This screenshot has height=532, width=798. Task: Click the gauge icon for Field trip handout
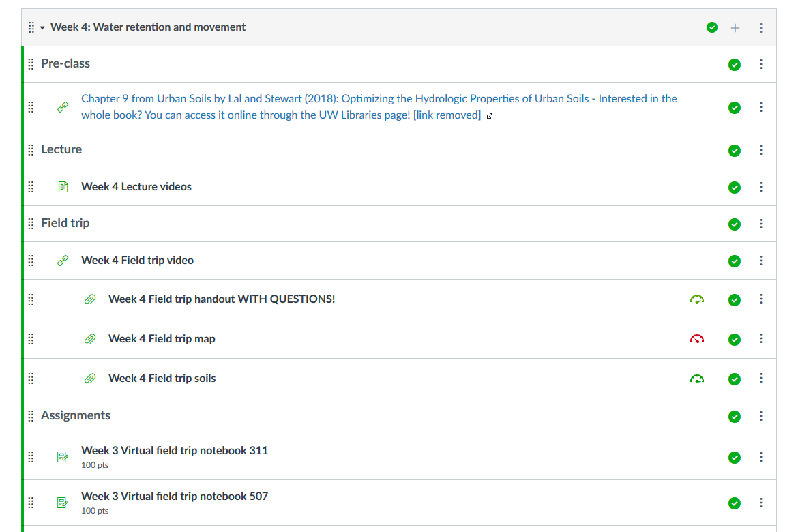pos(697,299)
